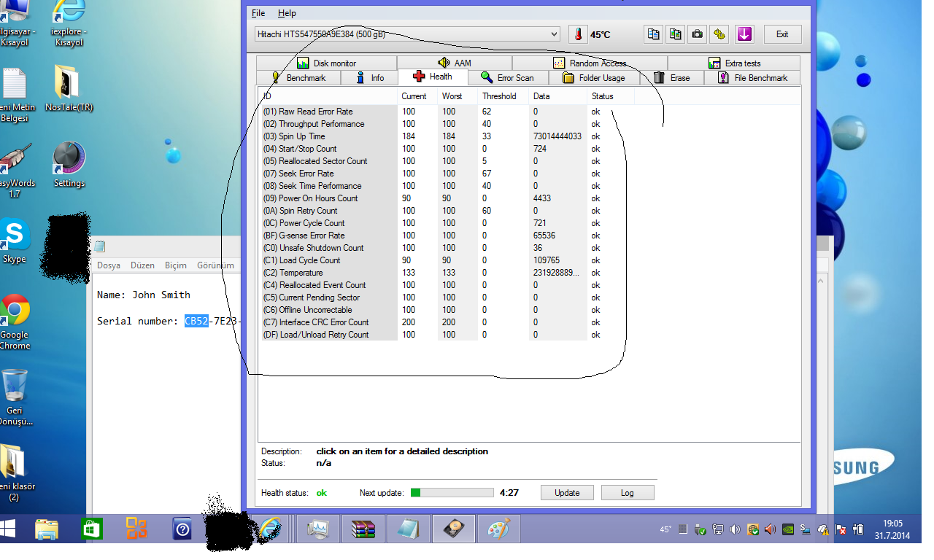Open File Explorer from the taskbar

pos(47,529)
